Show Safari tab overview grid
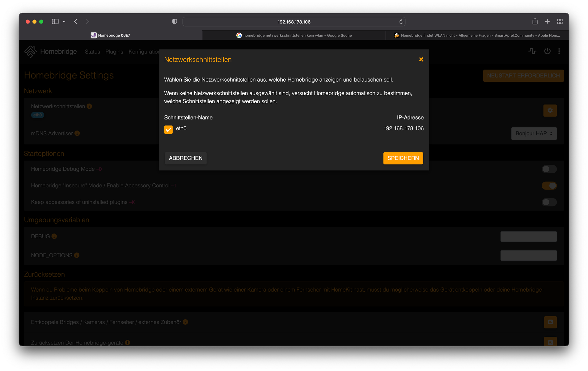 tap(560, 21)
